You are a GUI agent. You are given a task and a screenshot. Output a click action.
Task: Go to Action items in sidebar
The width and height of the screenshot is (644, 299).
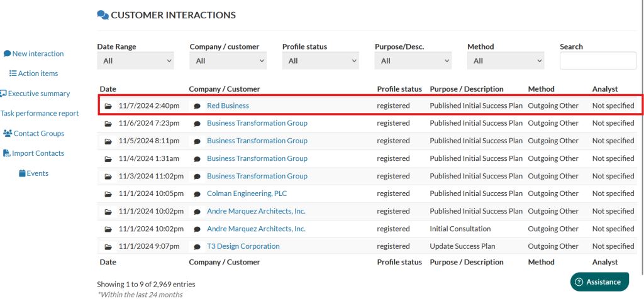click(38, 73)
